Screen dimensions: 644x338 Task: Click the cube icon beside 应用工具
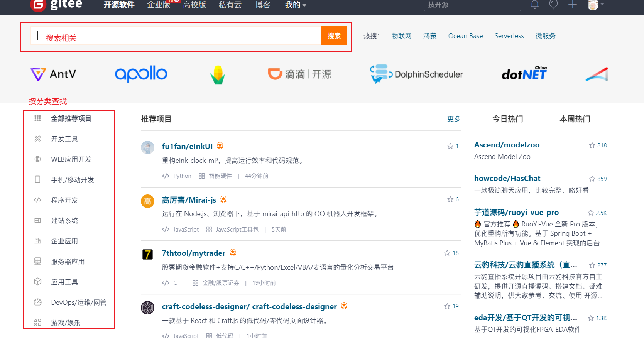[x=37, y=282]
